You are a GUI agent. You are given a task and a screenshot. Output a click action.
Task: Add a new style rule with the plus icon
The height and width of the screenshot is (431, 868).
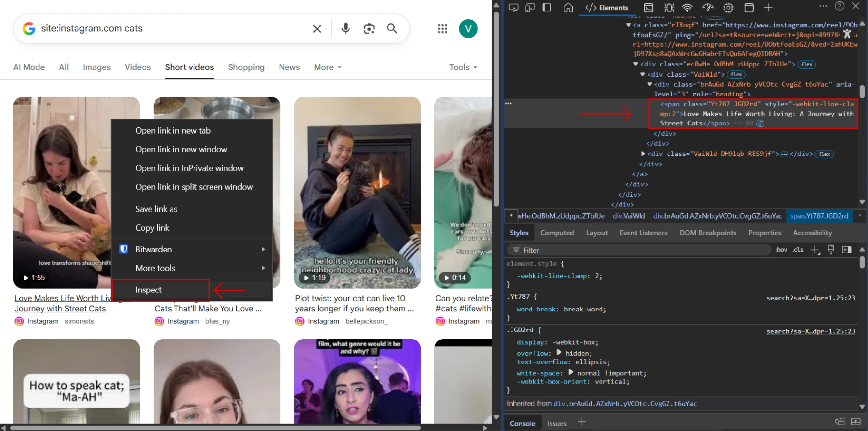tap(814, 250)
